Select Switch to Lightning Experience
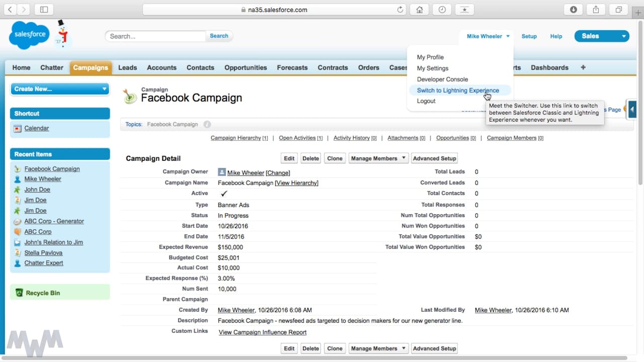The image size is (644, 362). click(458, 90)
